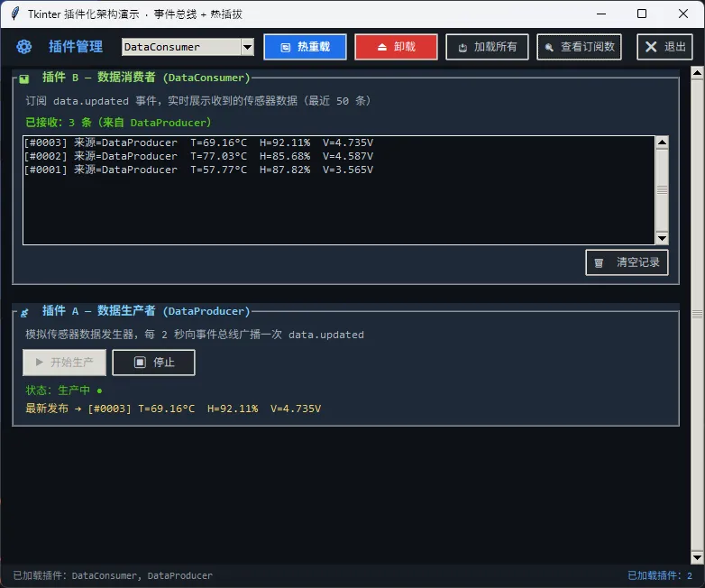Screen dimensions: 705x588
Task: Click the main window scroll-up arrow
Action: 697,72
